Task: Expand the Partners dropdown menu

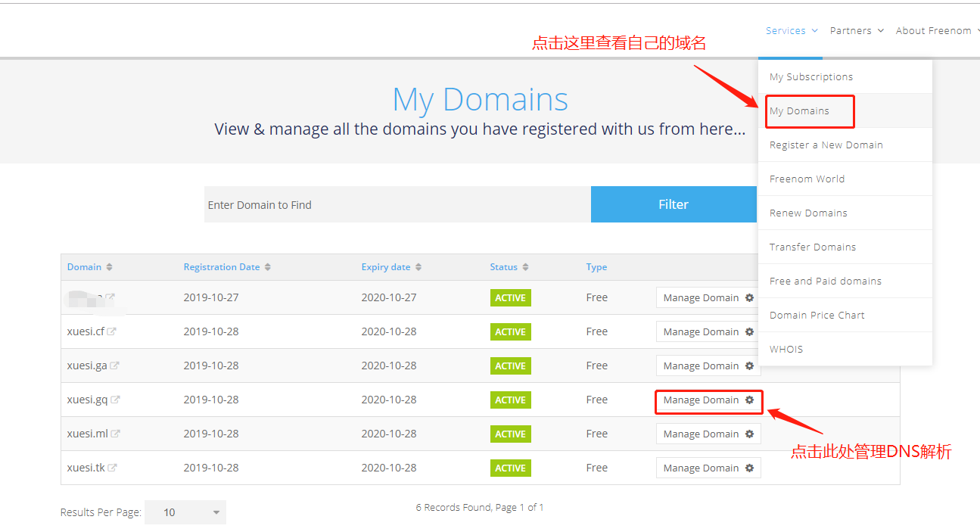Action: point(856,31)
